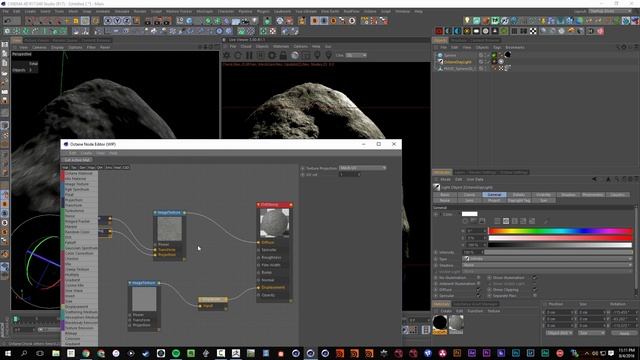
Task: Lock the X axis in main toolbar
Action: point(108,21)
